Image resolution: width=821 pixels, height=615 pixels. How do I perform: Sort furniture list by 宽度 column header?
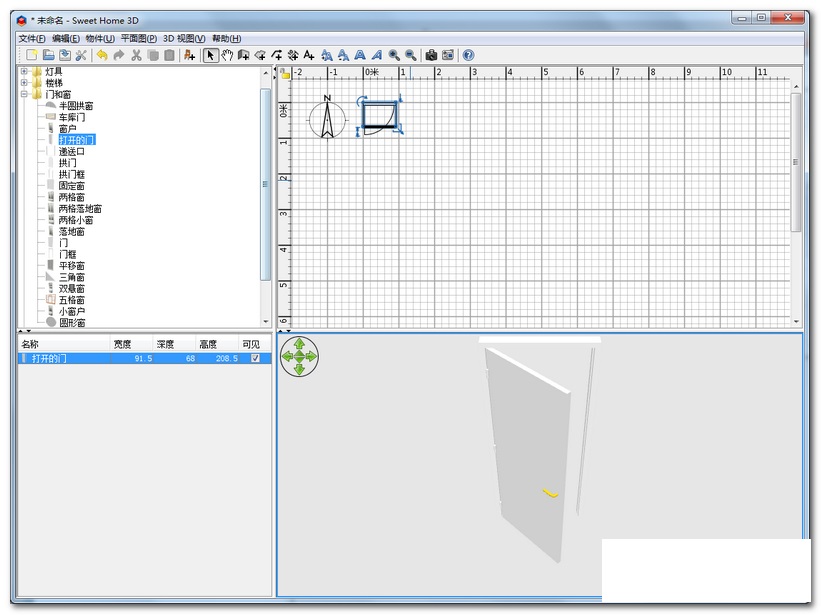coord(122,344)
